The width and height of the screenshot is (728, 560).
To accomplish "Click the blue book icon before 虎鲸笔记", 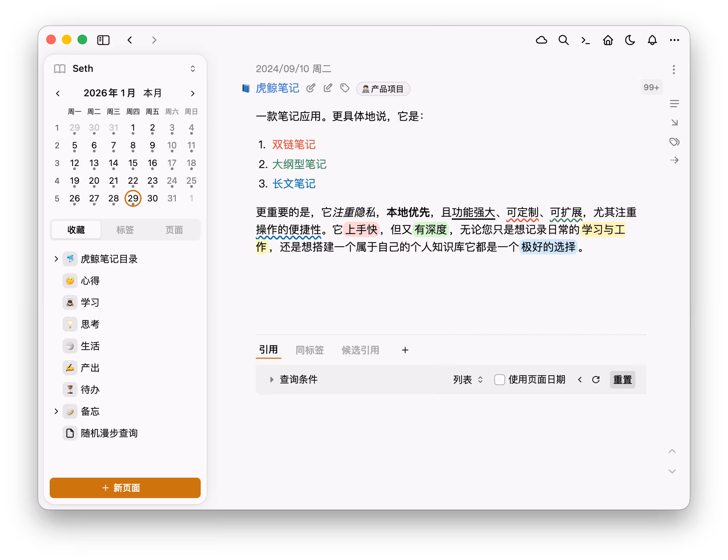I will [246, 88].
